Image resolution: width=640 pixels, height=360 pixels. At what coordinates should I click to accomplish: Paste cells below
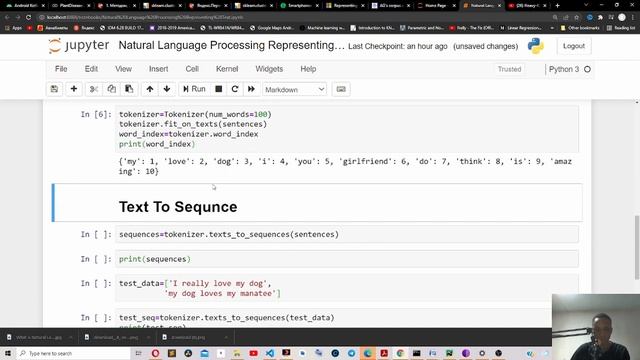click(129, 89)
